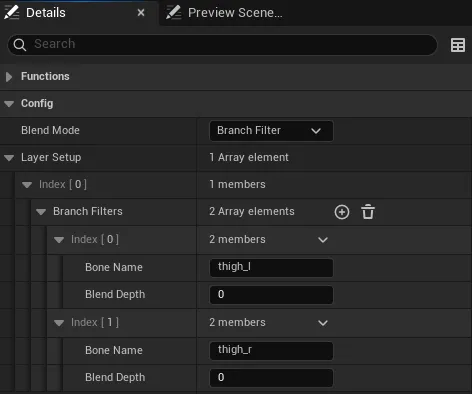Screen dimensions: 472x394
Task: Click the '2 Array elements' text
Action: [252, 211]
